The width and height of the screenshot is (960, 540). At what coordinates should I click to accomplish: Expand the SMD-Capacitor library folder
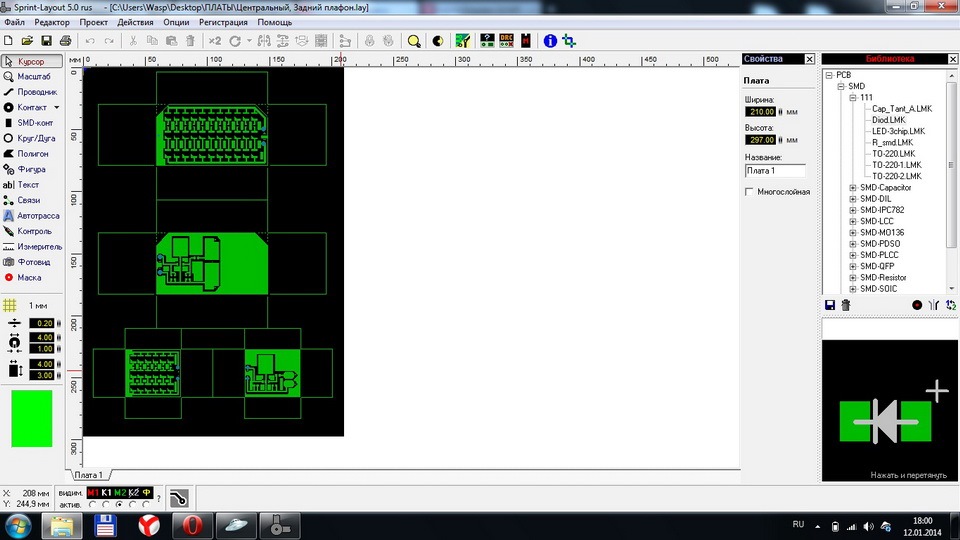(x=853, y=188)
